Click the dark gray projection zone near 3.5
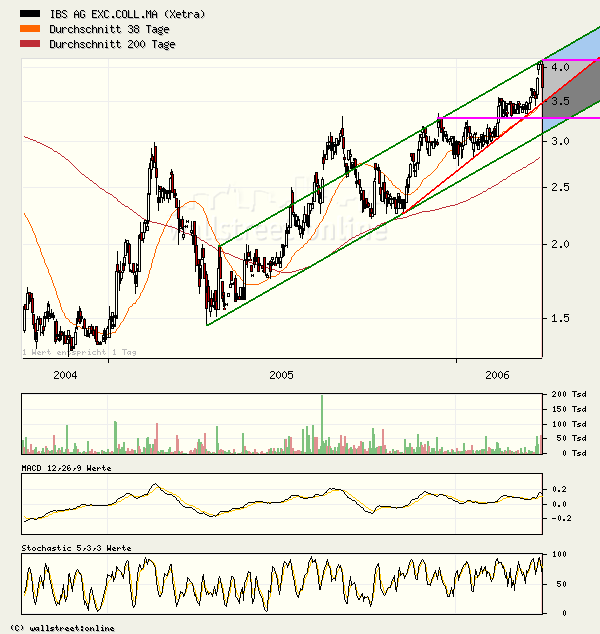The width and height of the screenshot is (600, 634). point(574,97)
